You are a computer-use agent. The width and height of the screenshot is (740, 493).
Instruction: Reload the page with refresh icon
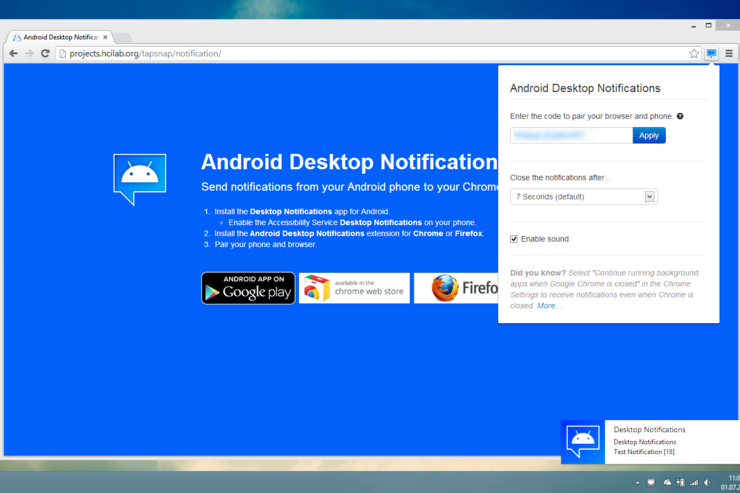(x=45, y=54)
